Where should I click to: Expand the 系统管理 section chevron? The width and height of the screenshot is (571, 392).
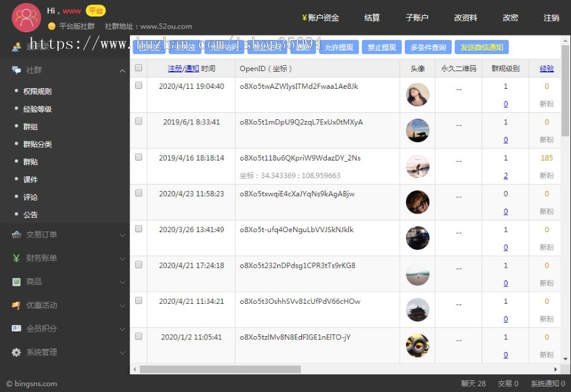coord(122,353)
